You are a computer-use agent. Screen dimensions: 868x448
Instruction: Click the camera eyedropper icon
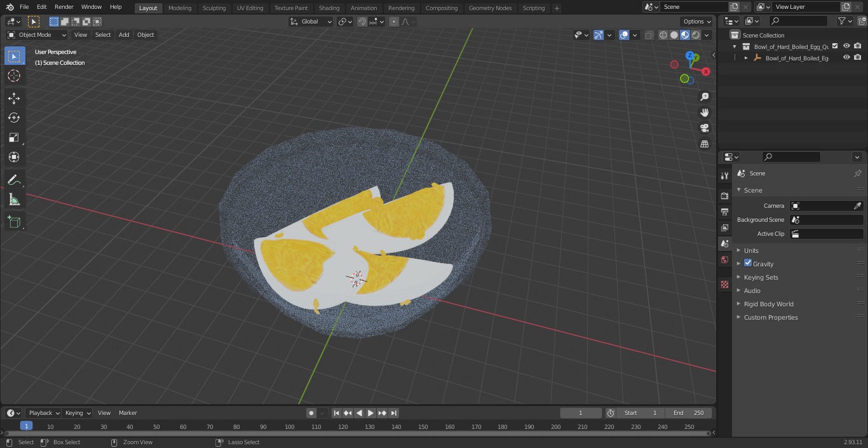(857, 206)
